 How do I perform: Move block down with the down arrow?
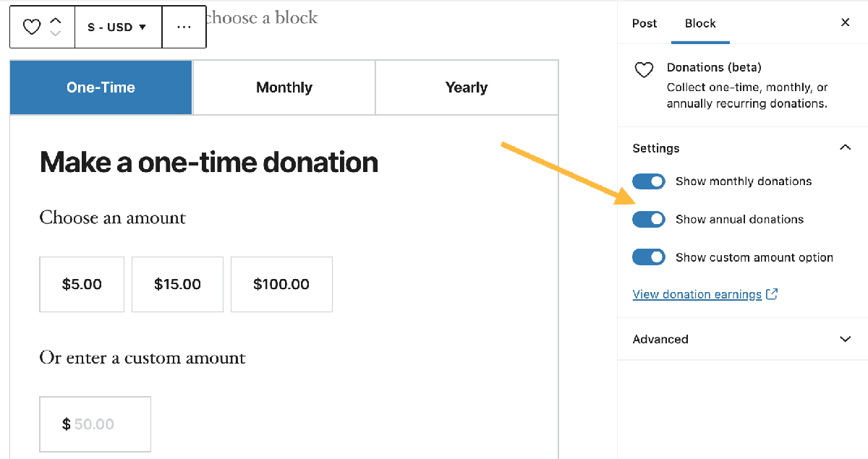pos(56,34)
